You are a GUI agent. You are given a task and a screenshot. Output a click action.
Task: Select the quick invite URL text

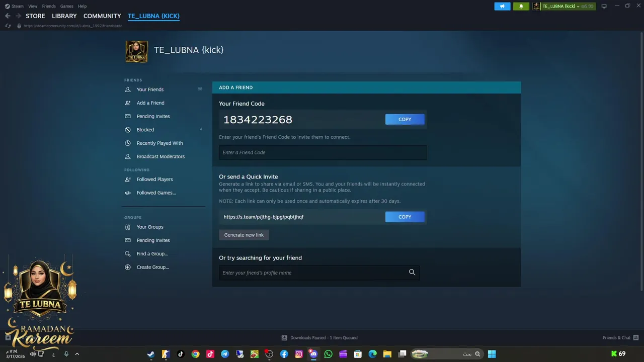[264, 217]
